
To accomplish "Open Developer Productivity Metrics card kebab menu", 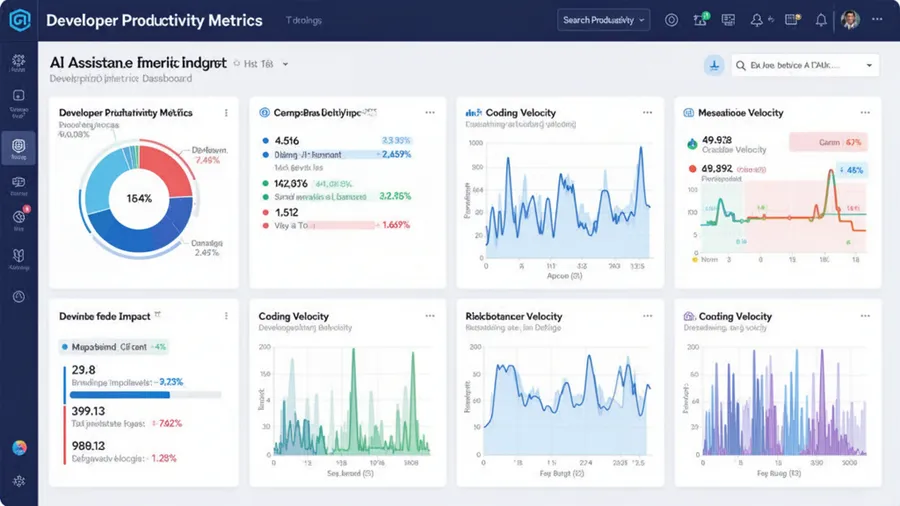I will point(226,113).
